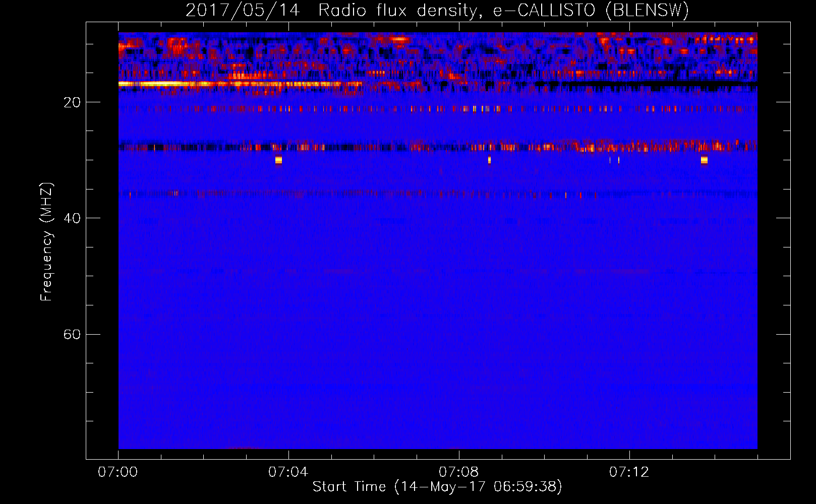Image resolution: width=816 pixels, height=504 pixels.
Task: Click the 07:00 time tick label
Action: (118, 472)
